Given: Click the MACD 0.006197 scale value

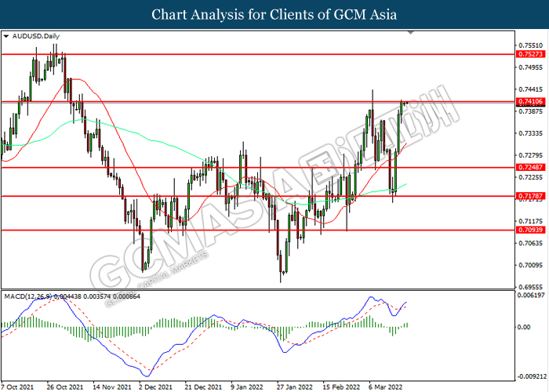Looking at the screenshot, I should [x=531, y=296].
